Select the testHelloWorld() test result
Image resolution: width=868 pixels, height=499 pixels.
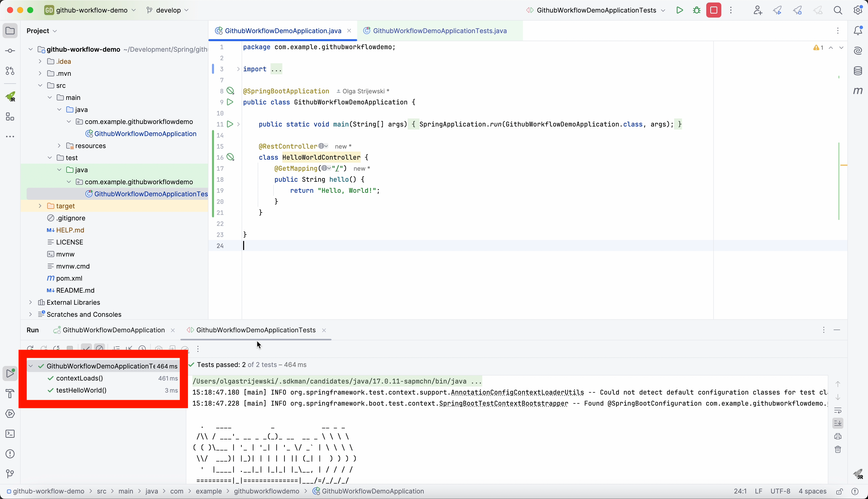82,390
